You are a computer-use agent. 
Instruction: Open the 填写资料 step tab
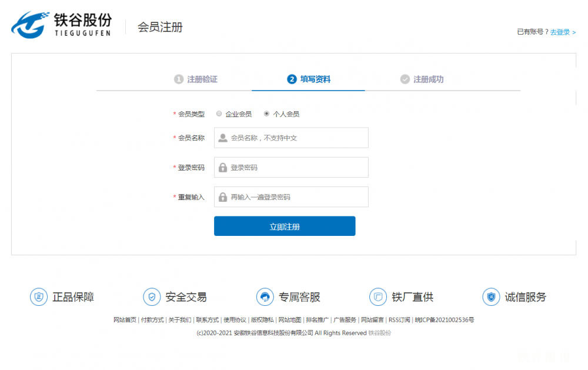(309, 79)
